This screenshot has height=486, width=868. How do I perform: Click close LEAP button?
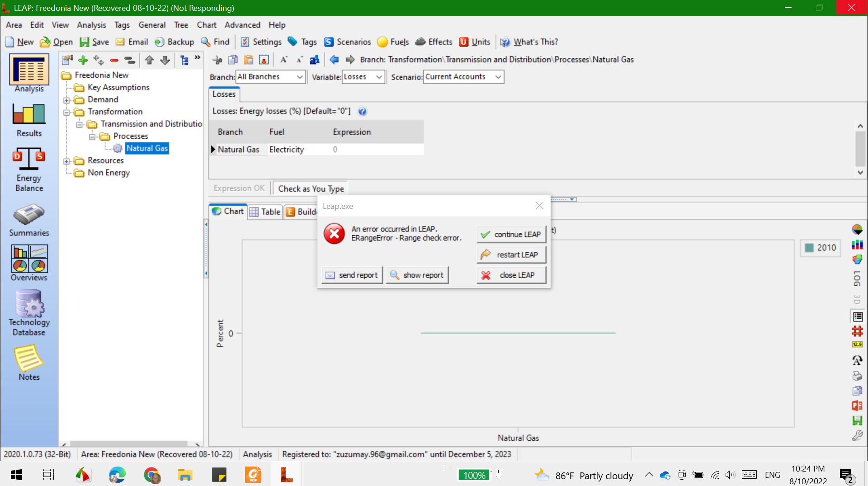[x=511, y=275]
